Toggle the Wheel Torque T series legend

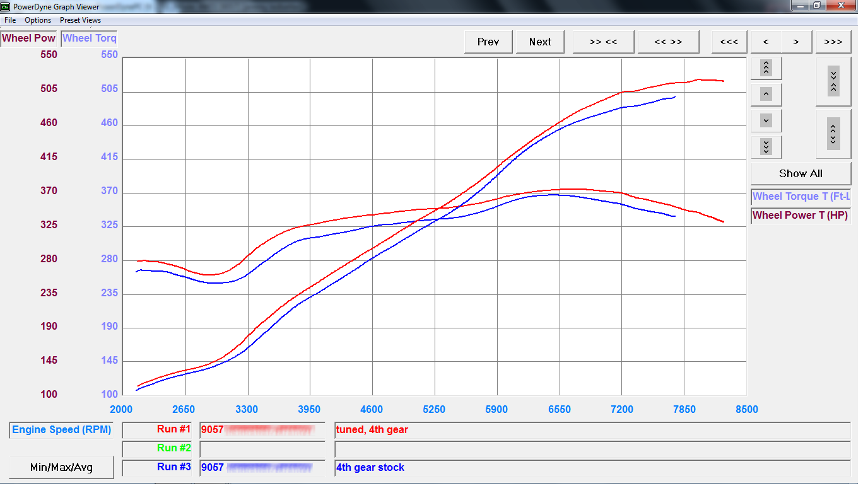tap(801, 197)
